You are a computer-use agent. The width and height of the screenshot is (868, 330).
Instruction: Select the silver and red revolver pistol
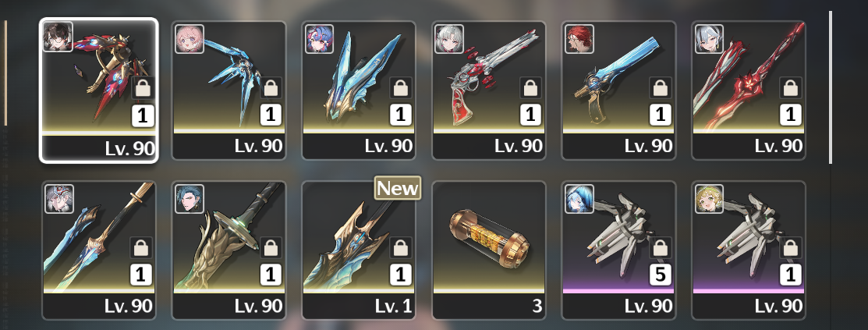(489, 90)
